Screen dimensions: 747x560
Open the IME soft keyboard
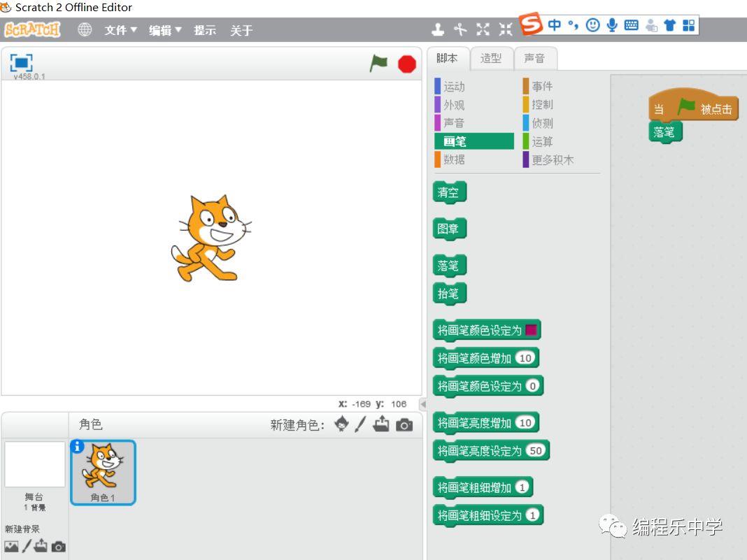click(x=631, y=24)
